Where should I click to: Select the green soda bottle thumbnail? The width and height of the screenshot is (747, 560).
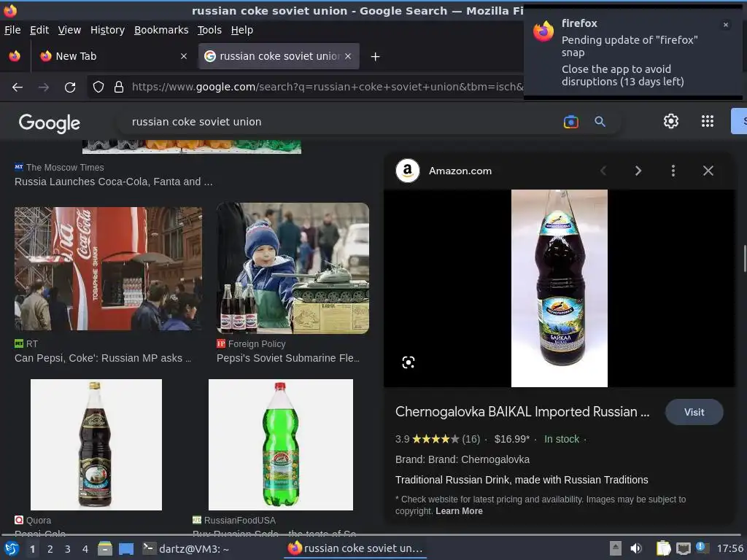(281, 445)
